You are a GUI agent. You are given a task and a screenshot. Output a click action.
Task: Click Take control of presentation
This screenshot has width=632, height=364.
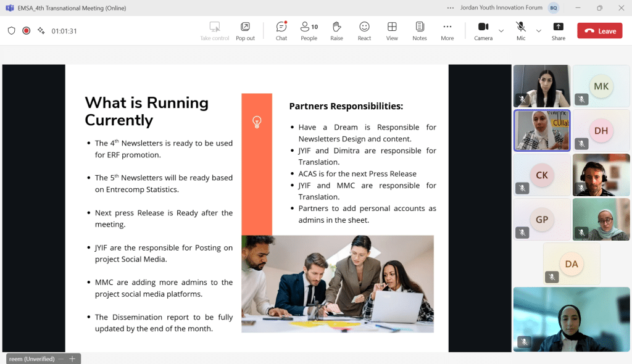(214, 31)
